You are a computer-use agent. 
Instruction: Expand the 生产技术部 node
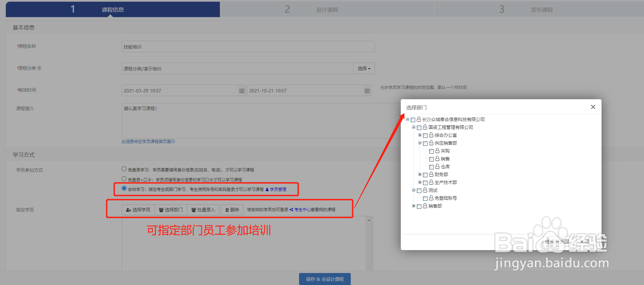(x=420, y=182)
